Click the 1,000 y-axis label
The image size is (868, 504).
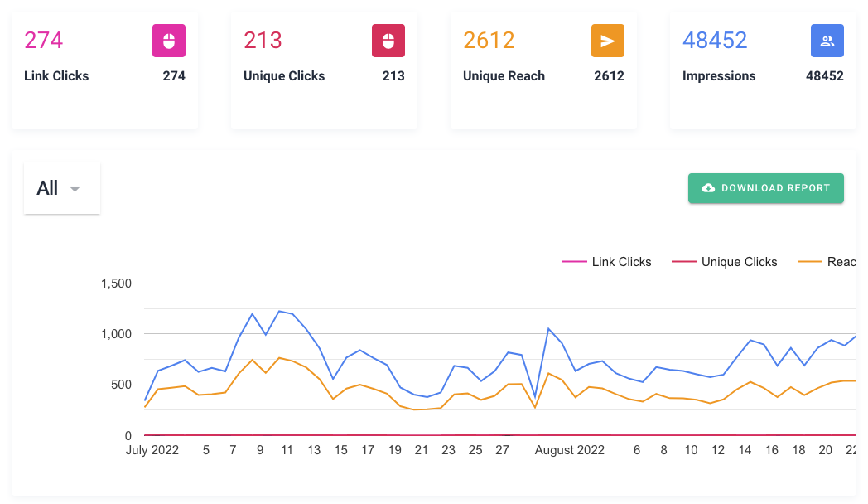tap(116, 334)
